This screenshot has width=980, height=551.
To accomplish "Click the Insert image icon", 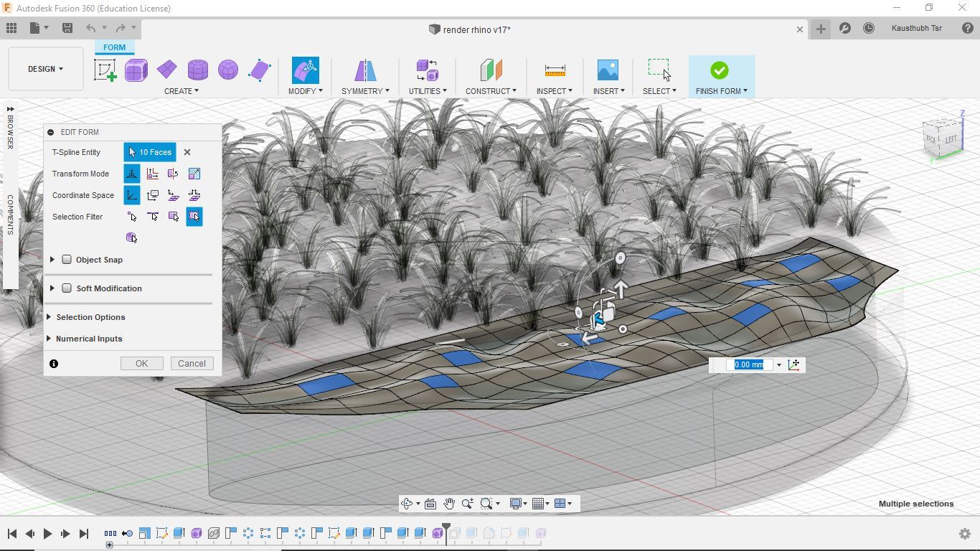I will tap(608, 70).
